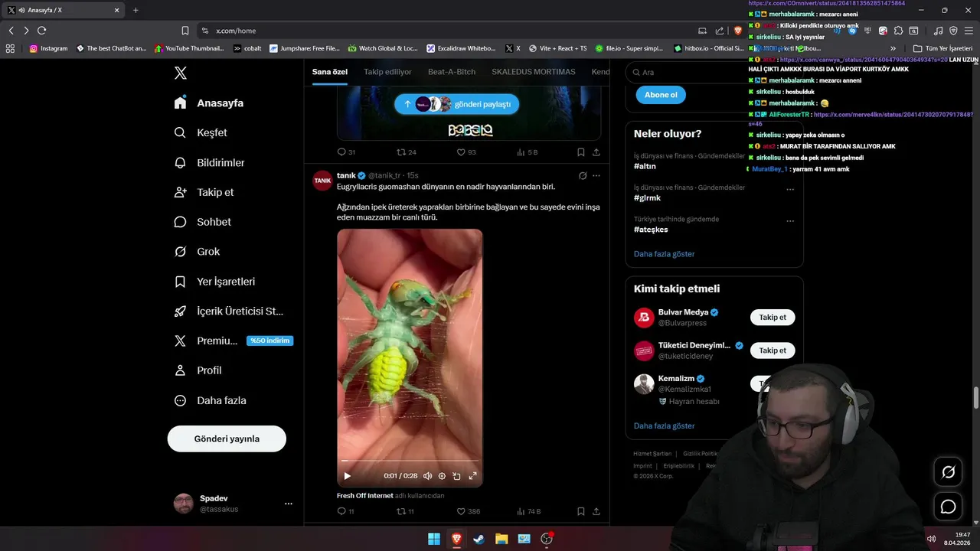
Task: Open Instagram bookmark in bookmarks bar
Action: (49, 48)
